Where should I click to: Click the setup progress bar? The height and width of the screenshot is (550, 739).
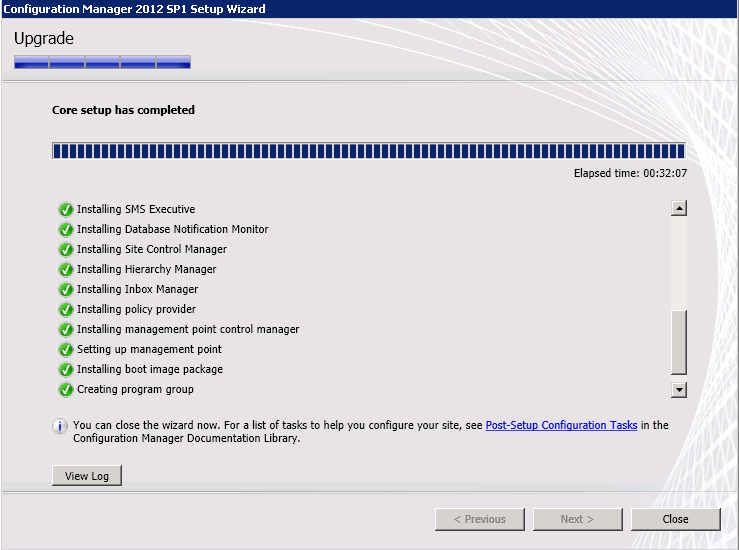(x=368, y=151)
